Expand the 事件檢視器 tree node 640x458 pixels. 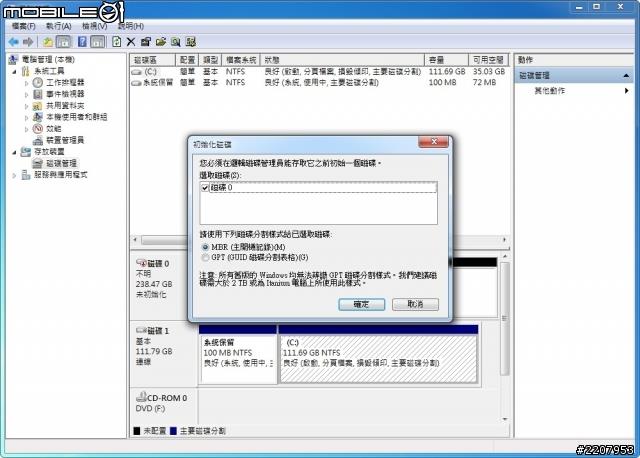(x=27, y=95)
